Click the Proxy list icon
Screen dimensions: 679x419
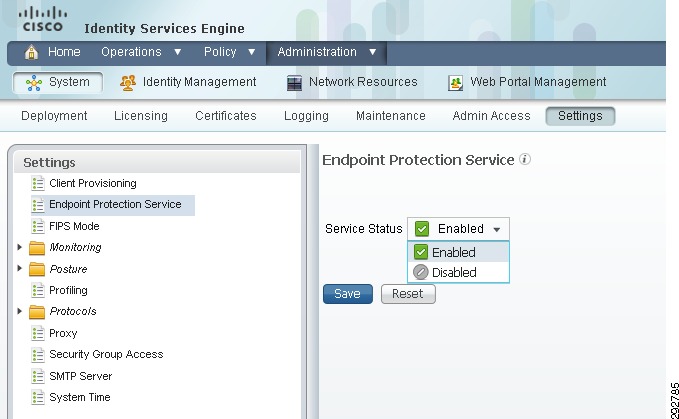[x=38, y=333]
